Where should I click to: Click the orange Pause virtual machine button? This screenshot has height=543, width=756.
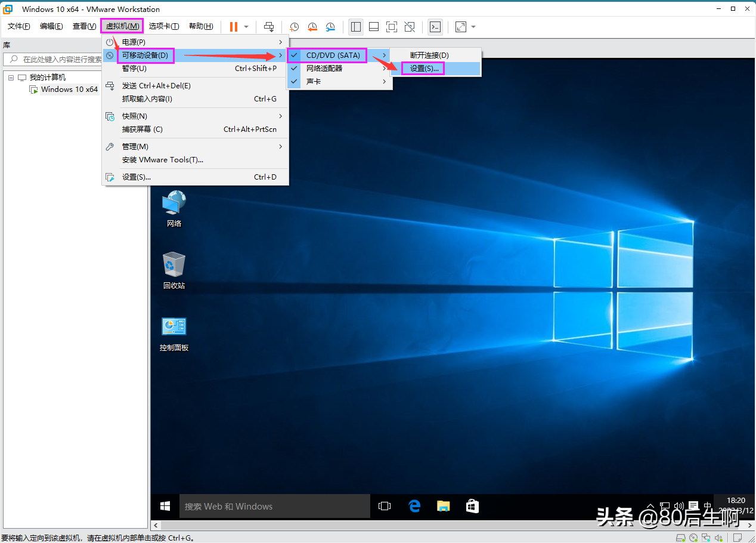(233, 27)
